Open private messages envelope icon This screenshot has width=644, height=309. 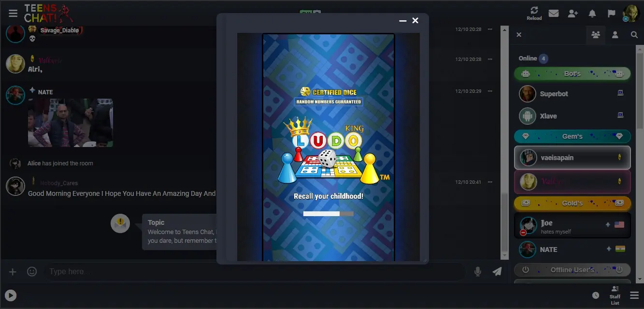[554, 14]
